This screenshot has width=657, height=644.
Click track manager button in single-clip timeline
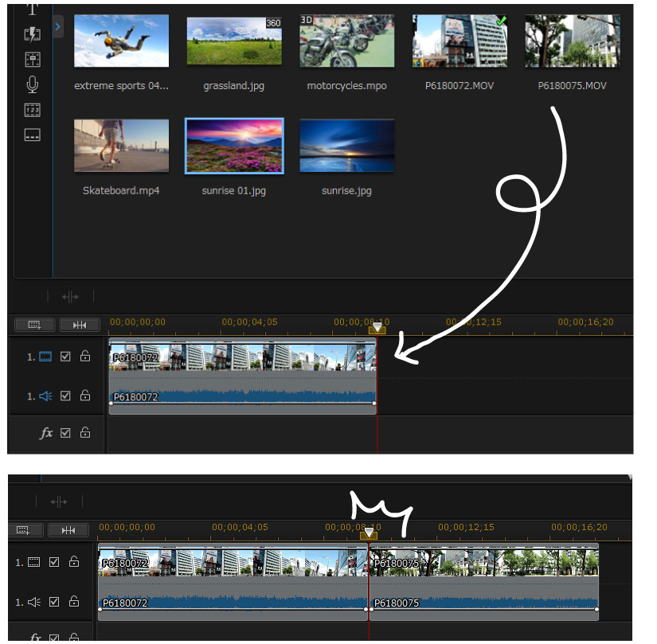click(x=35, y=325)
